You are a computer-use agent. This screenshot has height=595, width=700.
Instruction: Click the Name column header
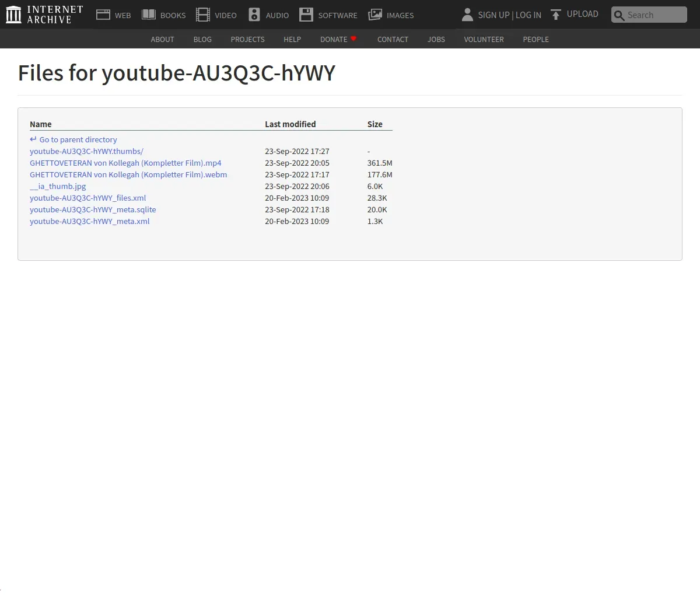41,124
